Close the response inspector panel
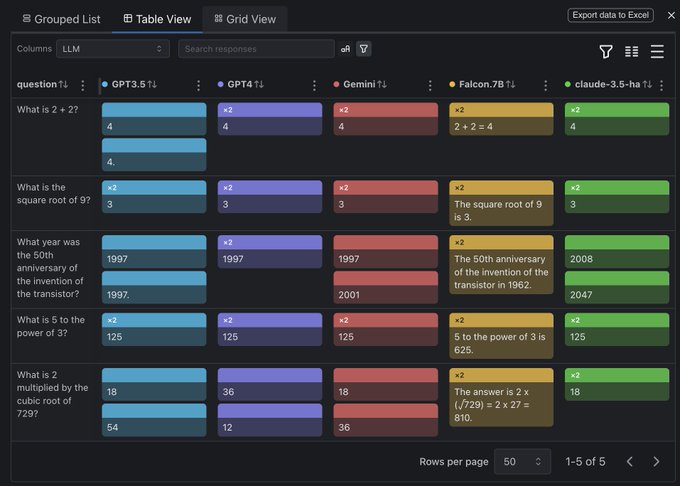The width and height of the screenshot is (680, 486). tap(671, 15)
